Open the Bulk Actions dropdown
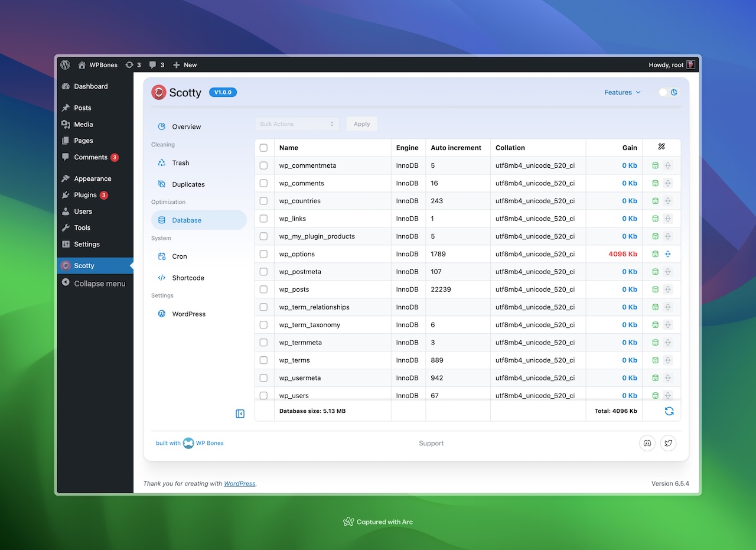This screenshot has height=550, width=756. click(x=297, y=124)
